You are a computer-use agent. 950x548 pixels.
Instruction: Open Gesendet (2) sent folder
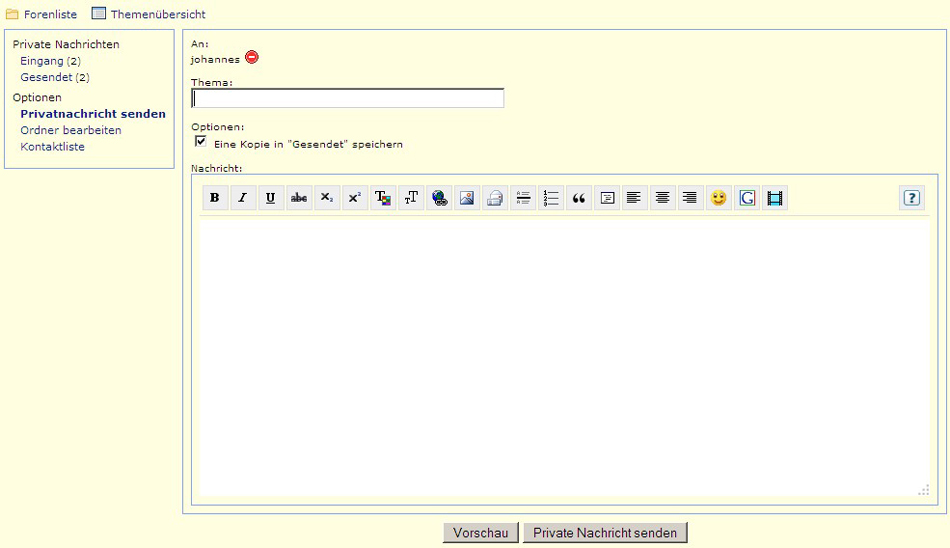[x=55, y=77]
